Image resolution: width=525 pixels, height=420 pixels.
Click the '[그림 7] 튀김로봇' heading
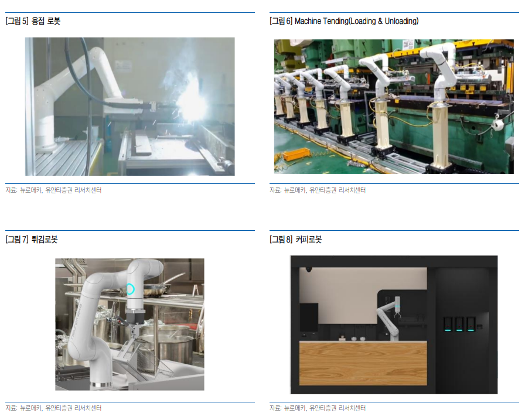(x=32, y=239)
